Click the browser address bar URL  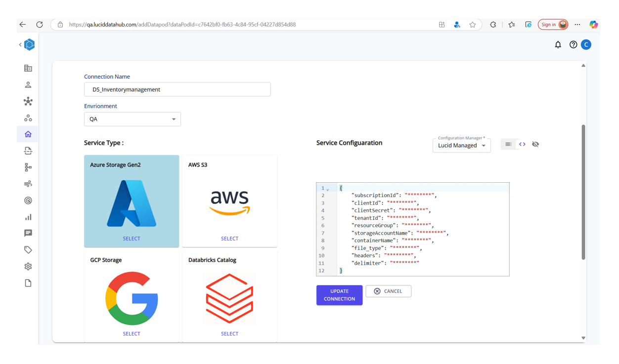coord(182,24)
